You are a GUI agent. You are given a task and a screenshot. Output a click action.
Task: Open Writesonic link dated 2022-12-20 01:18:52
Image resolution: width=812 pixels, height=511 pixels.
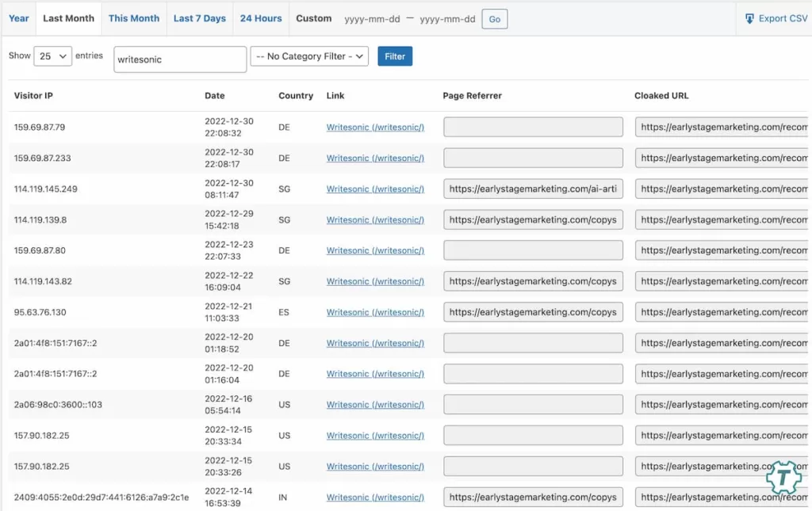(375, 343)
